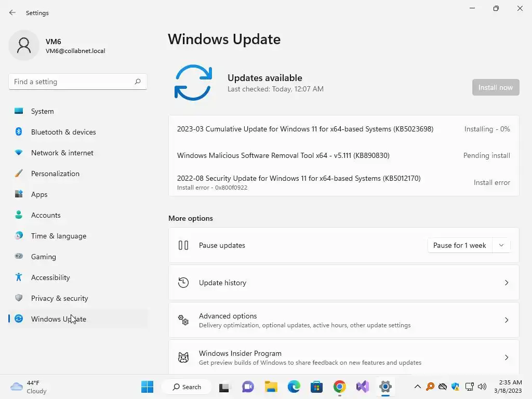Click the Accessibility figure icon
Viewport: 532px width, 399px height.
click(x=19, y=277)
